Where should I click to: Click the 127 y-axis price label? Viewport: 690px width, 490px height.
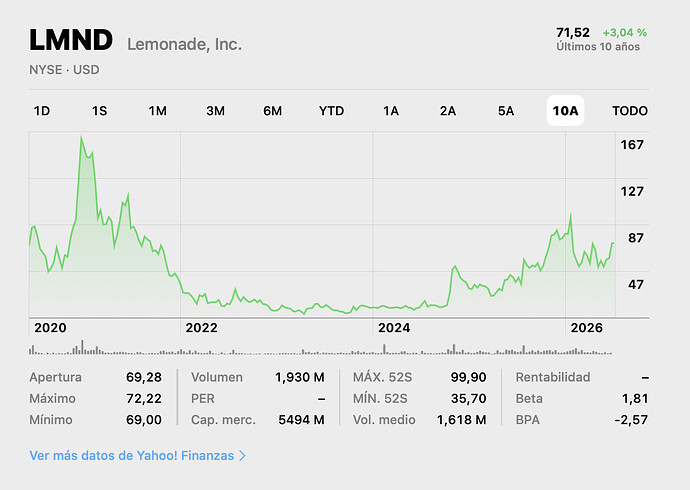(x=632, y=191)
